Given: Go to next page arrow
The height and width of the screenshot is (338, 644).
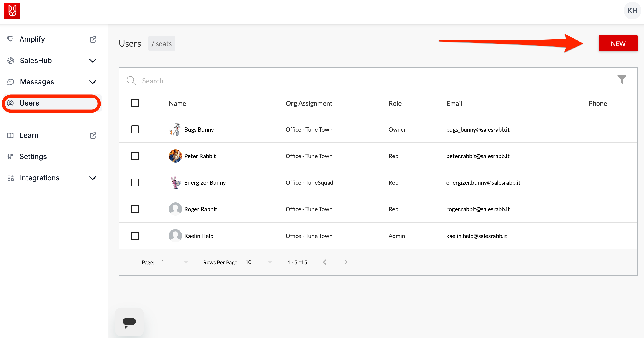Looking at the screenshot, I should [346, 262].
